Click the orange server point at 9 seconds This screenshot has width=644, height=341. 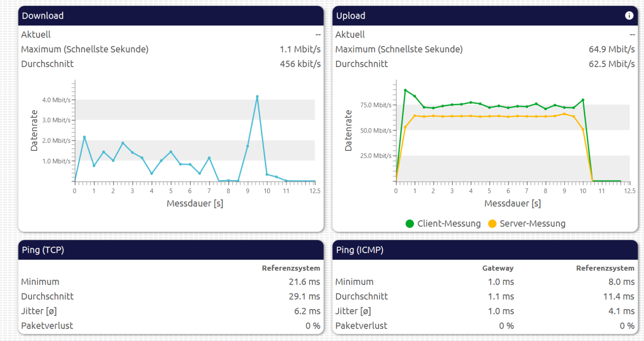click(564, 114)
